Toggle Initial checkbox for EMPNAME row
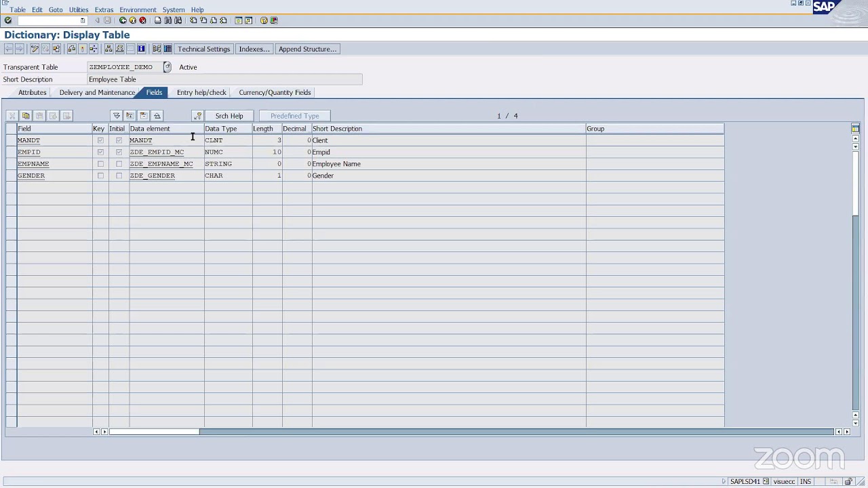Viewport: 868px width, 488px height. point(119,164)
